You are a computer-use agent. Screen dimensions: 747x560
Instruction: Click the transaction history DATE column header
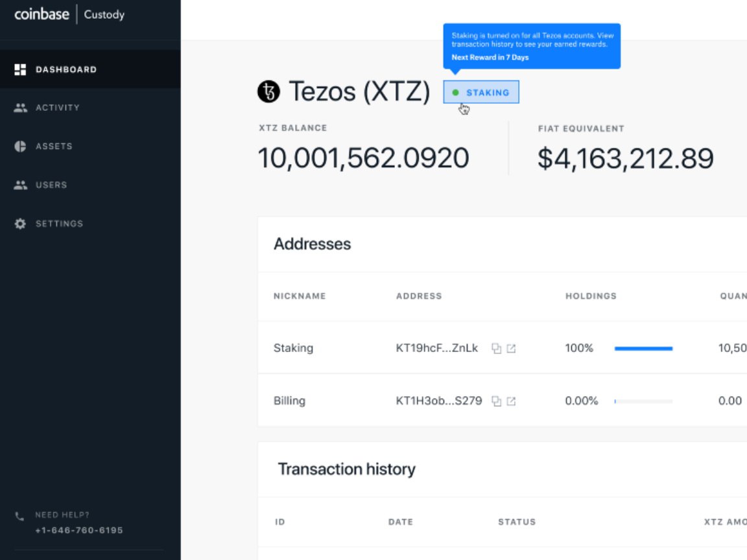click(401, 522)
